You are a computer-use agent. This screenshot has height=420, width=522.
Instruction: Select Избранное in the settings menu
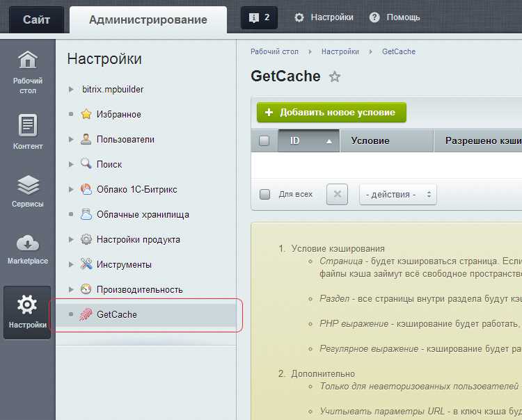[119, 115]
